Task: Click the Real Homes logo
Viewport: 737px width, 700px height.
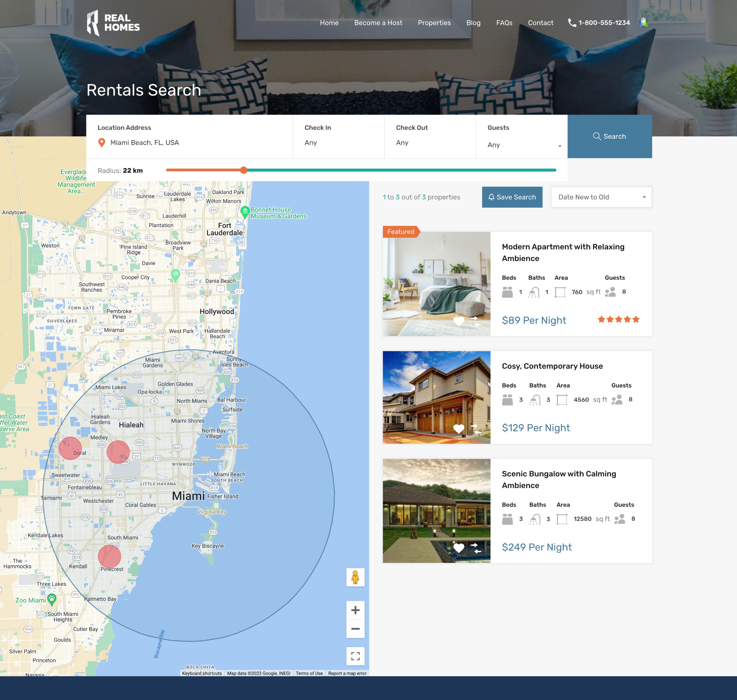Action: (x=113, y=23)
